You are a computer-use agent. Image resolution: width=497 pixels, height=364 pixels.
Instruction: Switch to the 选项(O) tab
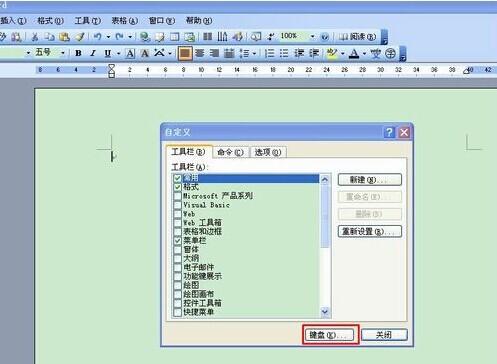point(268,152)
